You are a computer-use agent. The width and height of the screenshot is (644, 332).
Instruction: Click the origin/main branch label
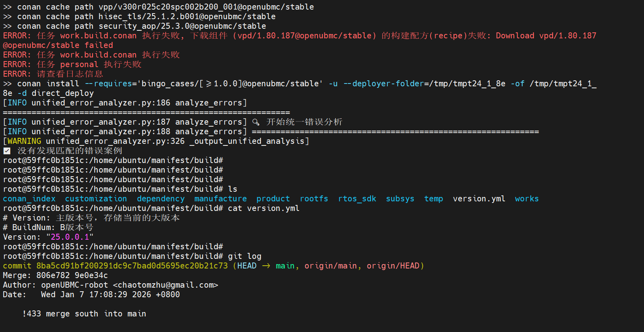coord(330,266)
